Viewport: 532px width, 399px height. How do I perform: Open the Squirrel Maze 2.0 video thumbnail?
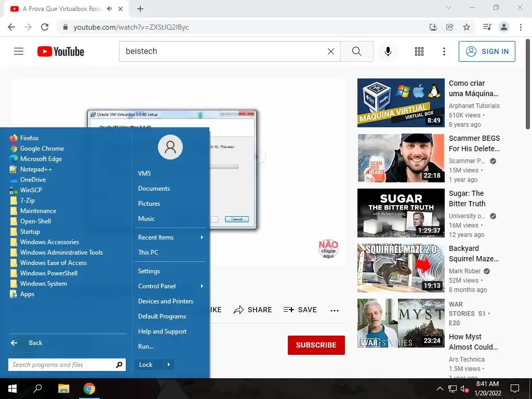point(401,268)
